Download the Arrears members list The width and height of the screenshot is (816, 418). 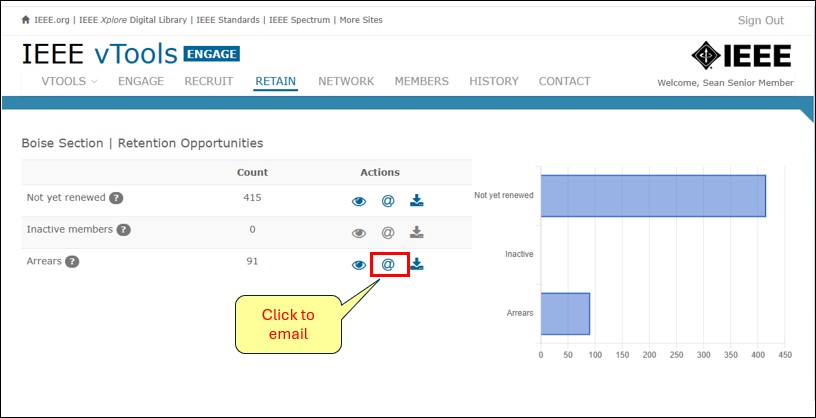click(x=416, y=264)
